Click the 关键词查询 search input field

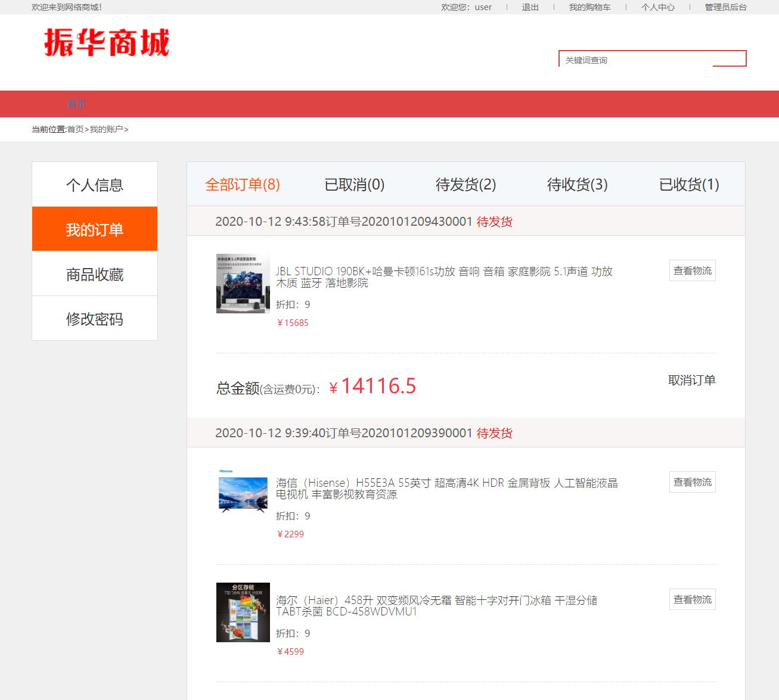click(x=632, y=59)
